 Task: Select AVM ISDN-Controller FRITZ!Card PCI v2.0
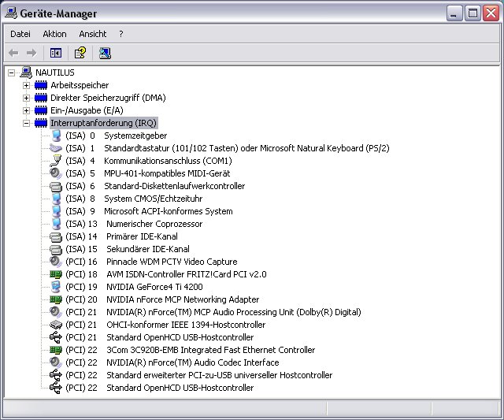tap(166, 274)
